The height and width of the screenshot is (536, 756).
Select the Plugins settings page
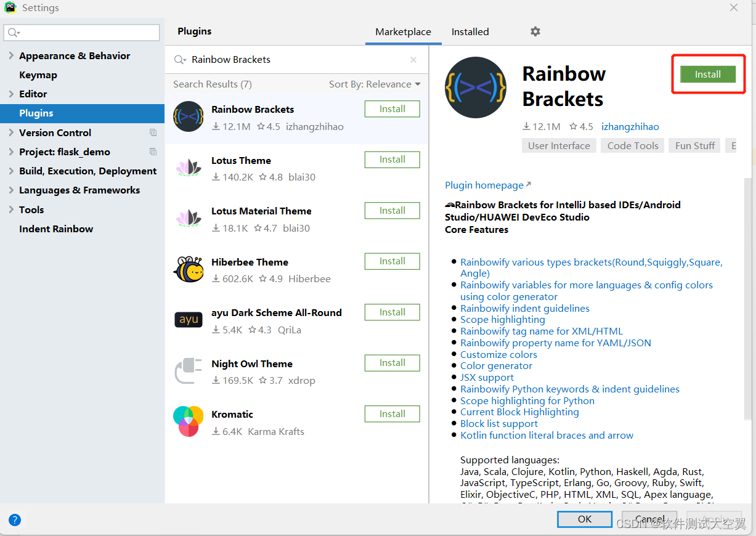82,113
